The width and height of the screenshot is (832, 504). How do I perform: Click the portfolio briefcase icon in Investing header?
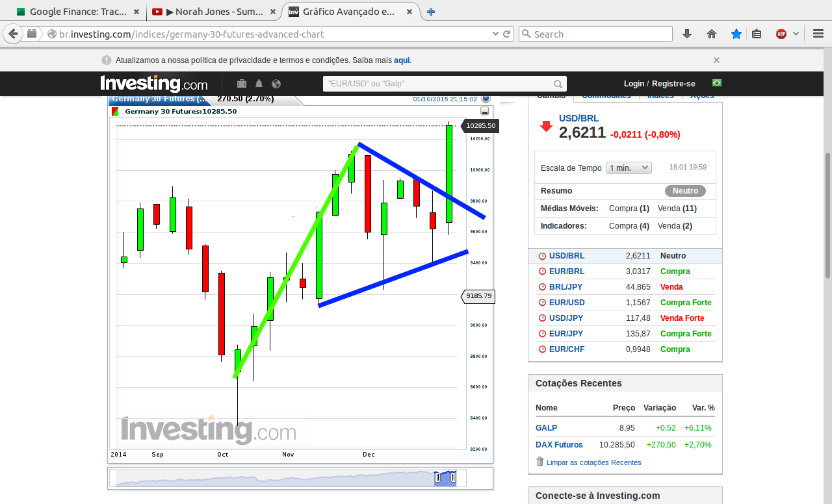[242, 84]
